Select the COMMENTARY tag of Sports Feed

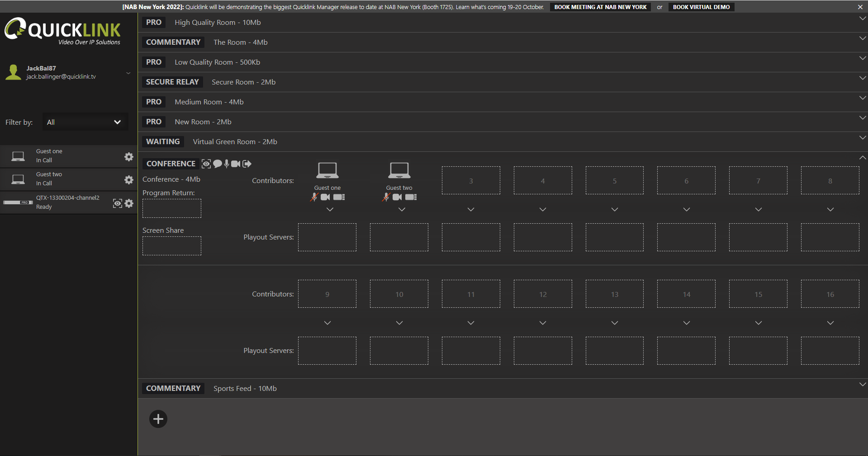173,389
